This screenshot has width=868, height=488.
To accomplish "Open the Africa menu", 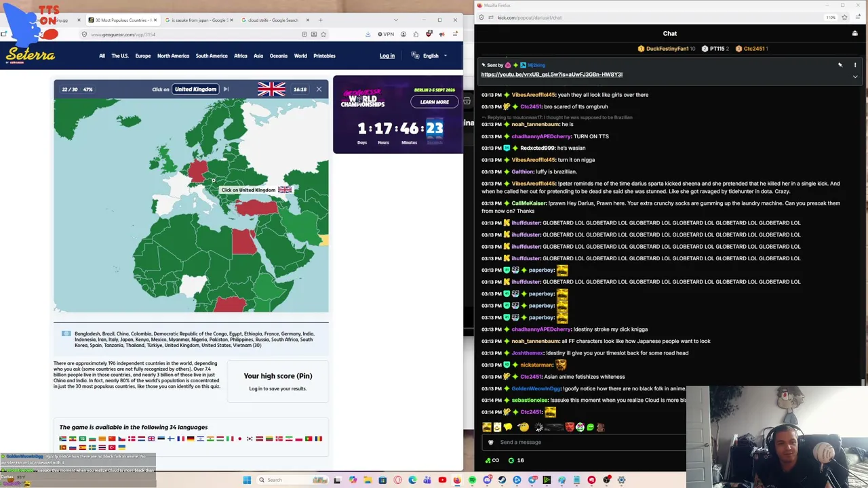I will (x=241, y=56).
